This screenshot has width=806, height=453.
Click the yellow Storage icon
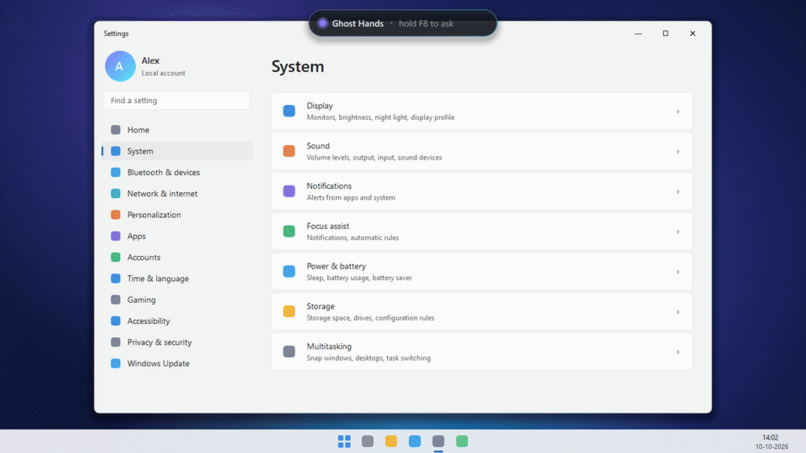coord(289,312)
